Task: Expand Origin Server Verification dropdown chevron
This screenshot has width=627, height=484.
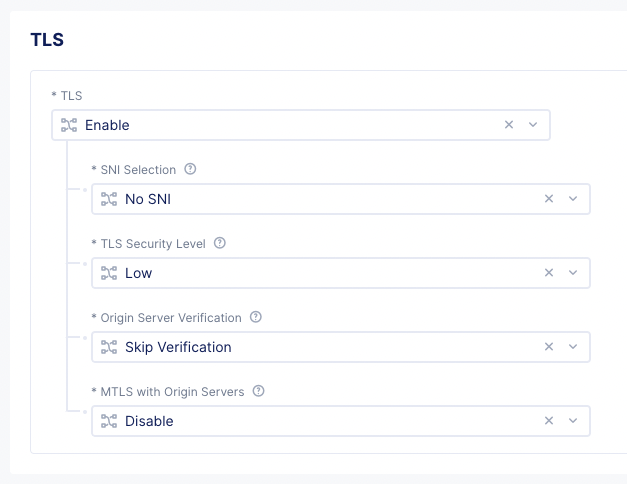Action: pos(573,347)
